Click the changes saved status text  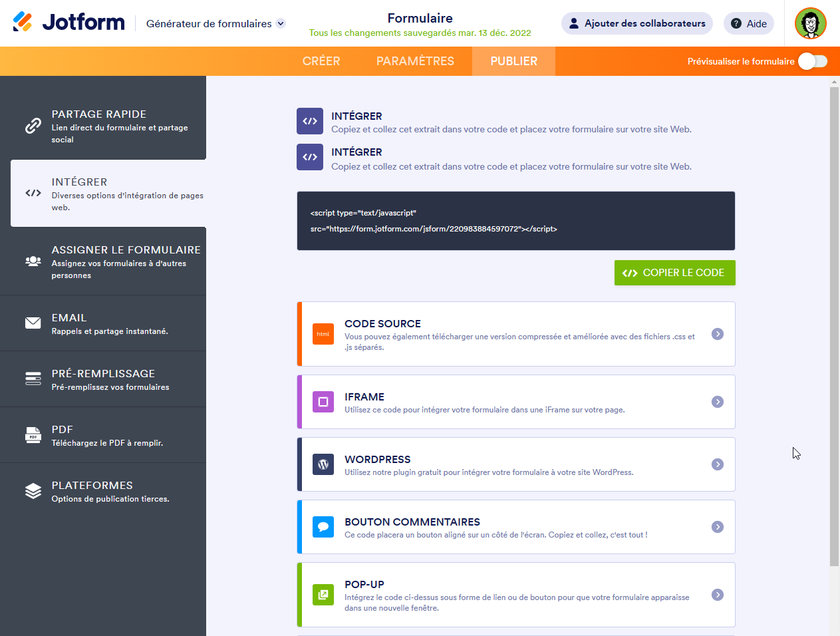(420, 33)
